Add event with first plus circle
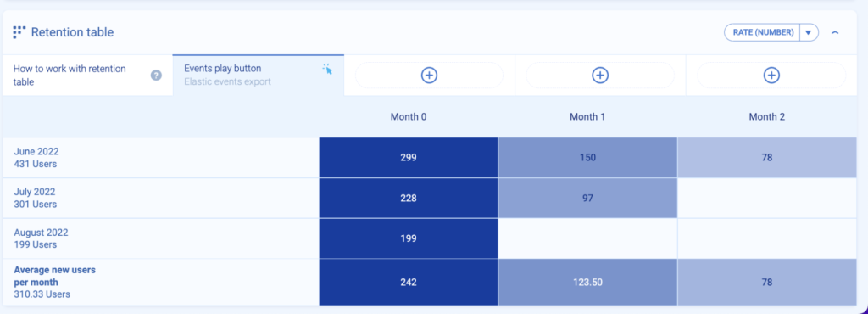This screenshot has width=868, height=314. pyautogui.click(x=429, y=76)
